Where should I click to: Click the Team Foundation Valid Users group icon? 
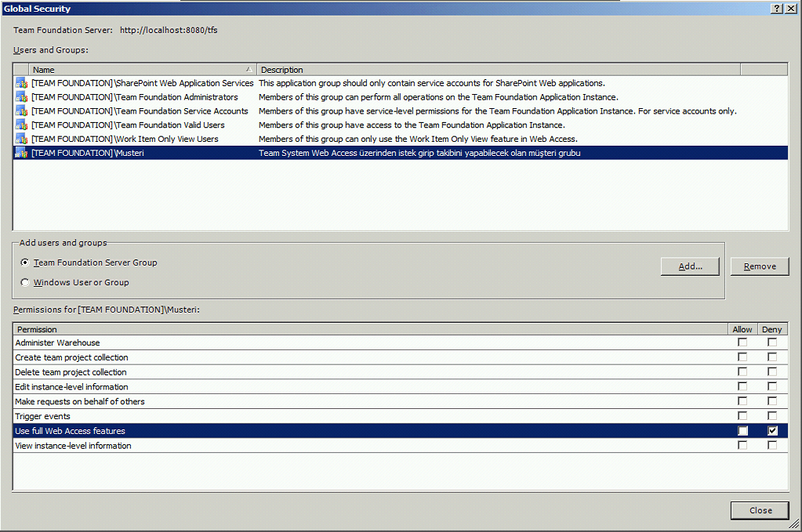(21, 125)
